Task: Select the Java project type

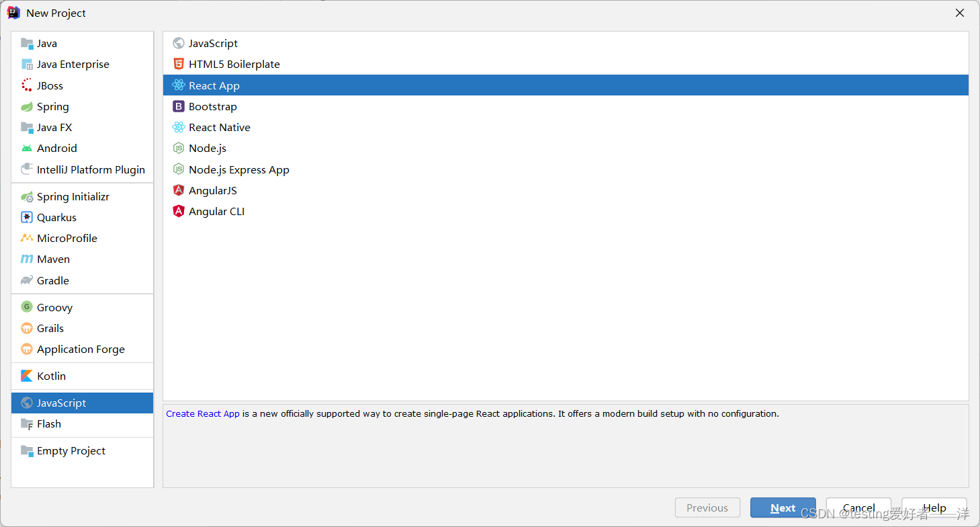Action: pyautogui.click(x=83, y=44)
